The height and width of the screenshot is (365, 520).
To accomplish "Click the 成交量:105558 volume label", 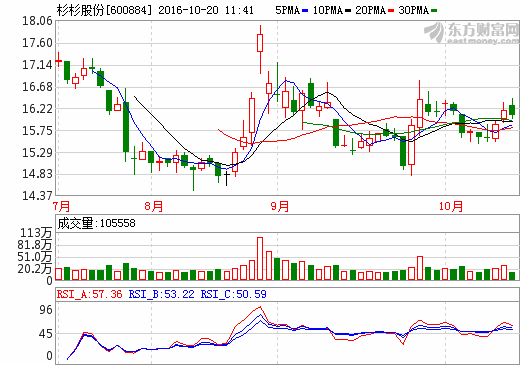I will 97,223.
